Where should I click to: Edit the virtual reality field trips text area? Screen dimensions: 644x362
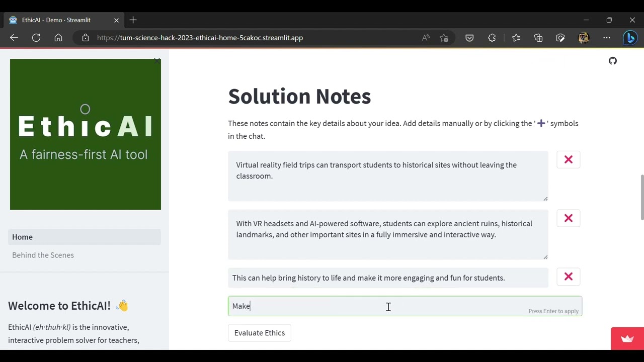[388, 176]
